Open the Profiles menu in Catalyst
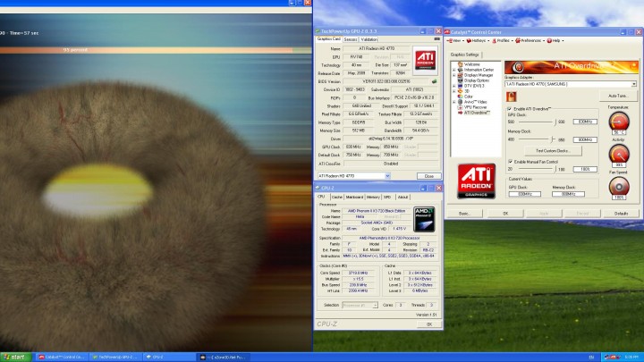 pyautogui.click(x=502, y=40)
